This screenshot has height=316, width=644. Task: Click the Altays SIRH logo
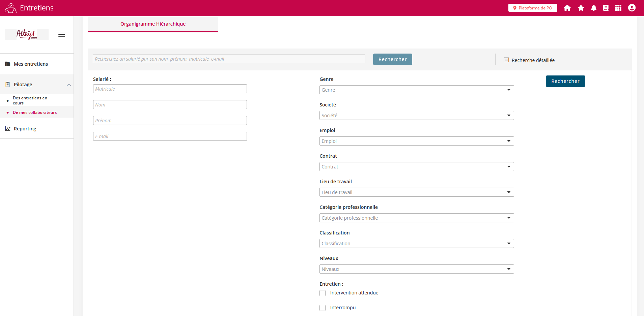point(27,34)
